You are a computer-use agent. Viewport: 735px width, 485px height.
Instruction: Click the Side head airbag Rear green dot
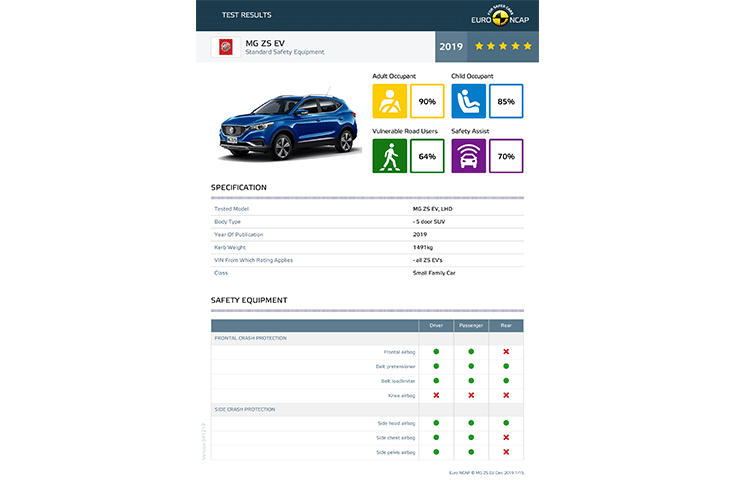click(506, 423)
